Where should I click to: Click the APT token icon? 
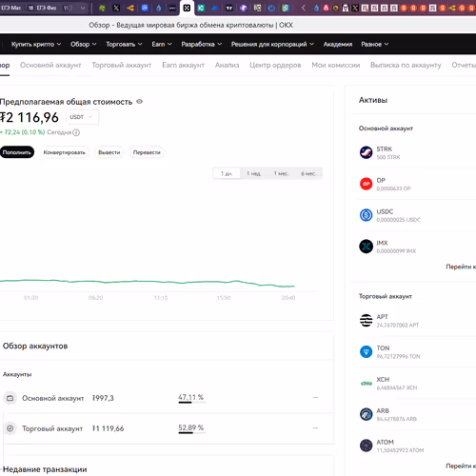coord(366,320)
